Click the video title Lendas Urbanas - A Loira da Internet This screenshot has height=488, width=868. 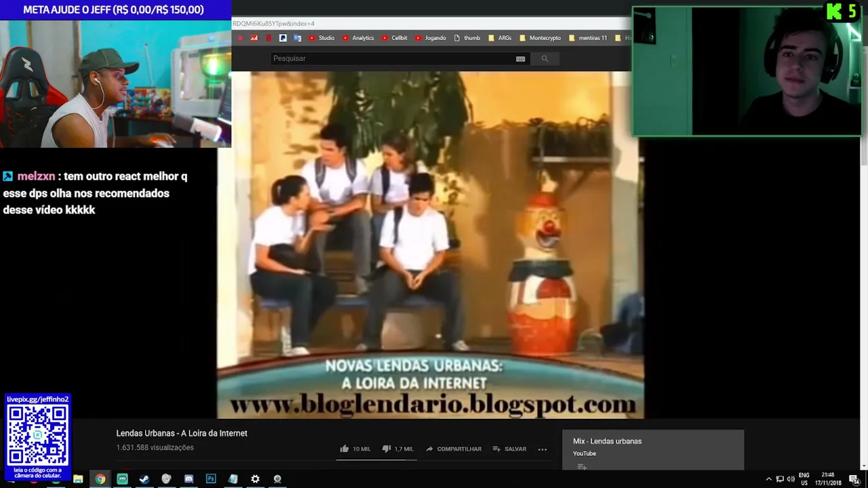click(x=182, y=433)
